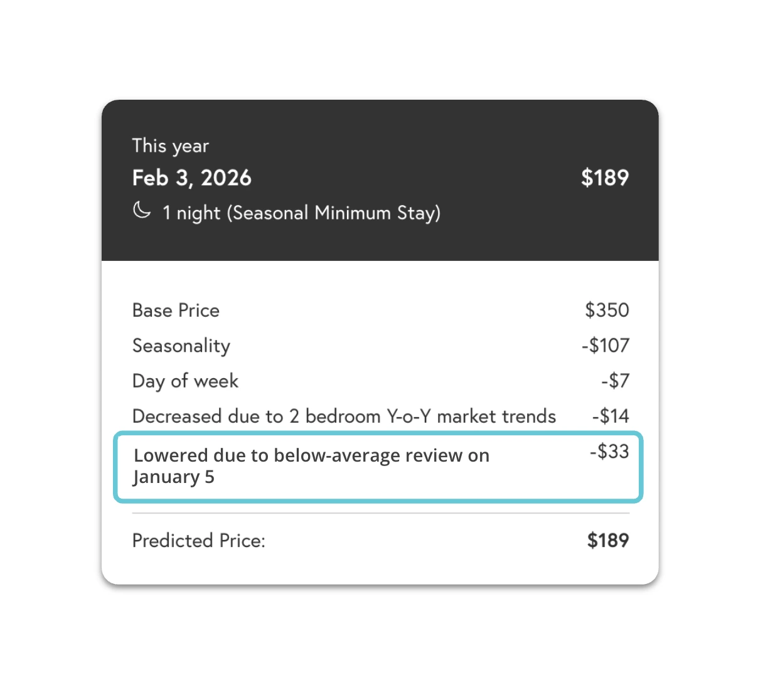This screenshot has width=763, height=700.
Task: Click the -$107 Seasonality deduction value
Action: [606, 346]
